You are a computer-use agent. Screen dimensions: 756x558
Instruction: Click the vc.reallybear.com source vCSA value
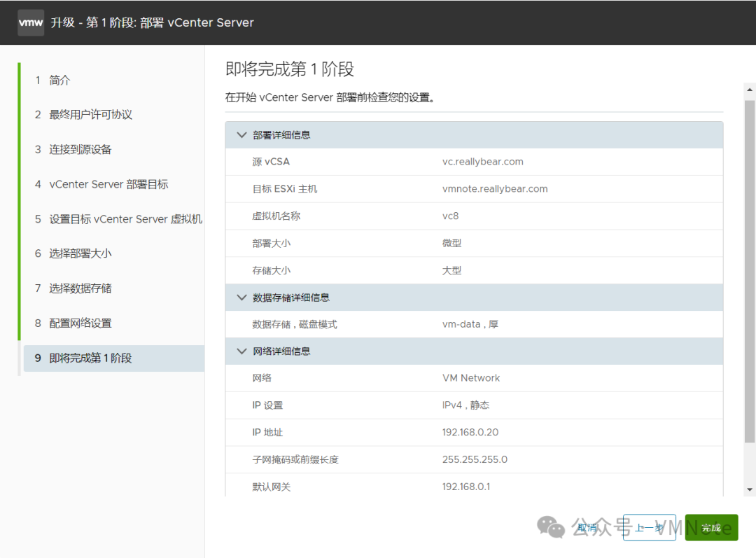pos(482,162)
